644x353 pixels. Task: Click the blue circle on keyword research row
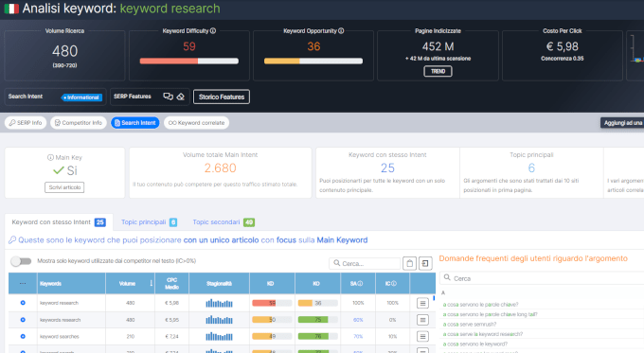(23, 303)
